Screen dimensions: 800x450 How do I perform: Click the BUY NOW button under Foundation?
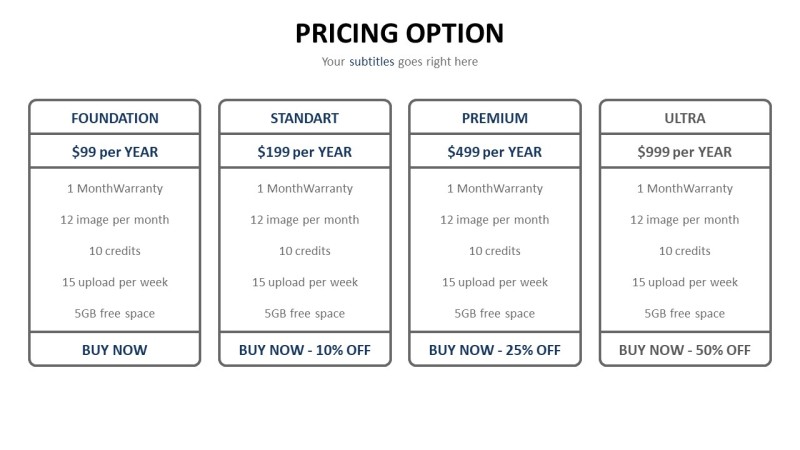pos(115,350)
